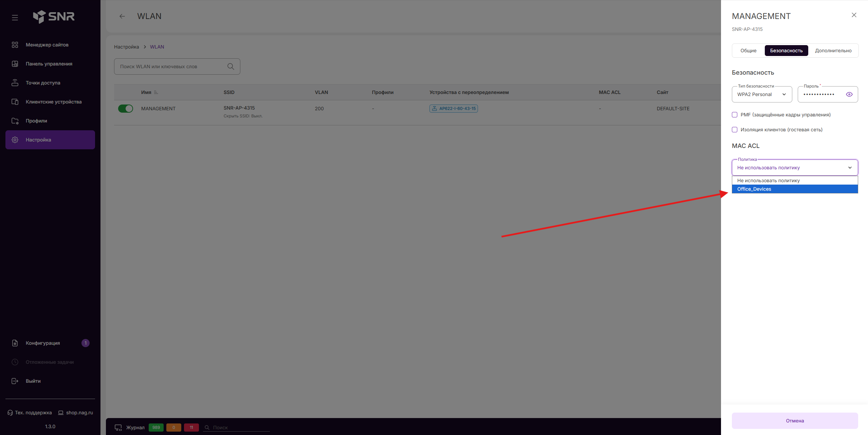Open Тип безопасности WPA2 Personal dropdown
This screenshot has height=435, width=868.
[x=762, y=94]
